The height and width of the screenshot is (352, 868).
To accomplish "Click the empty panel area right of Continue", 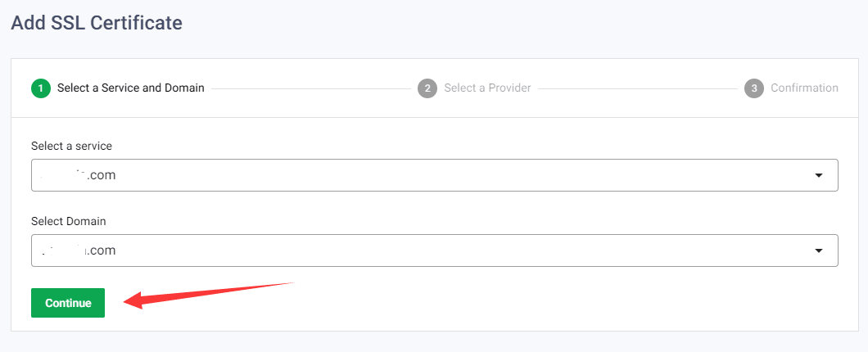I will point(532,303).
